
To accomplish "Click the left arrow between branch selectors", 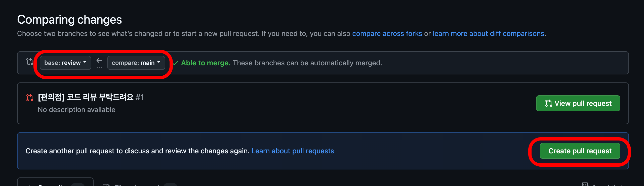I will [x=99, y=60].
